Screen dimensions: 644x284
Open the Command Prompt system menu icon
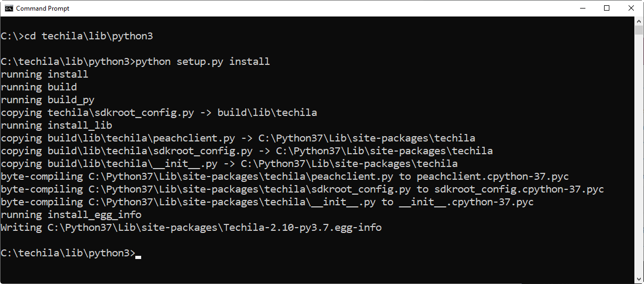(9, 8)
